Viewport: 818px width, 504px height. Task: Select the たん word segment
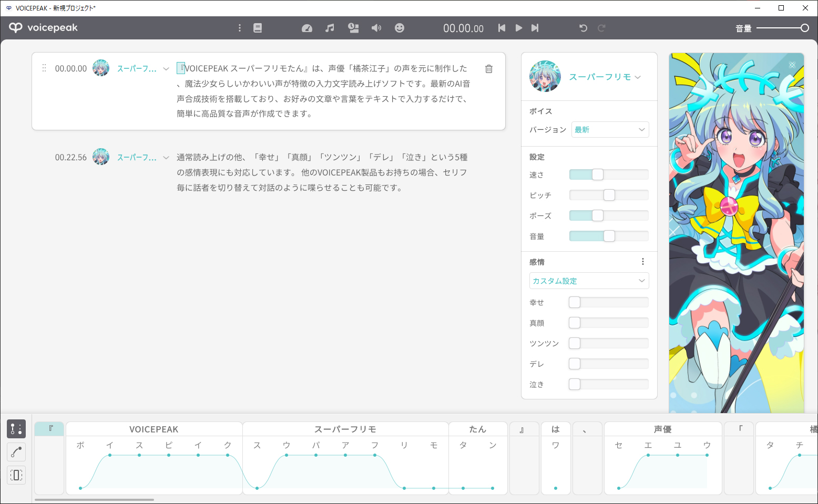(478, 429)
